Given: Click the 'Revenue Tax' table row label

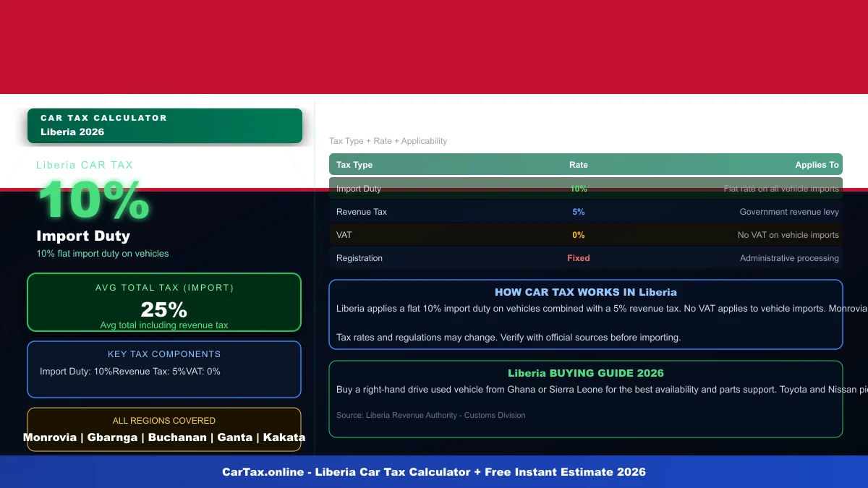Looking at the screenshot, I should click(362, 212).
